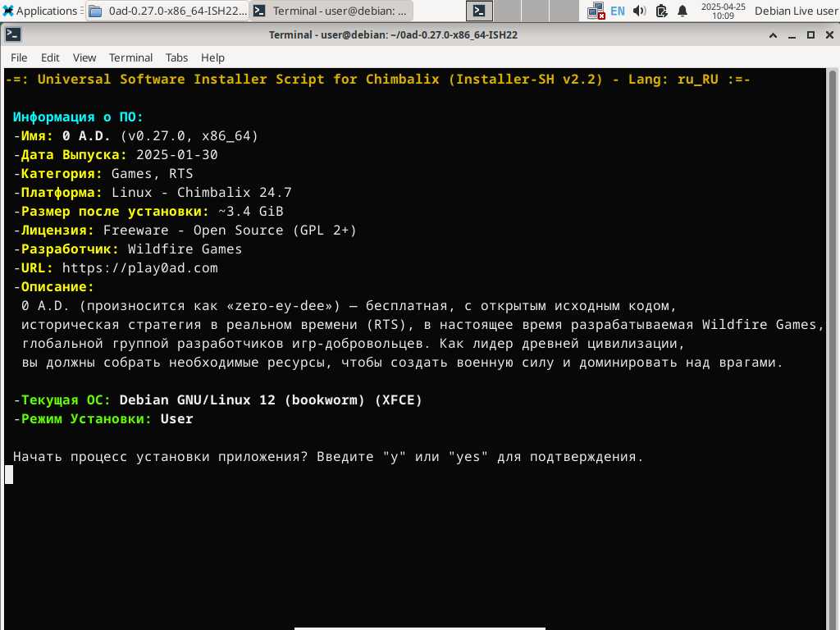Open the notifications bell icon
840x630 pixels.
click(682, 11)
